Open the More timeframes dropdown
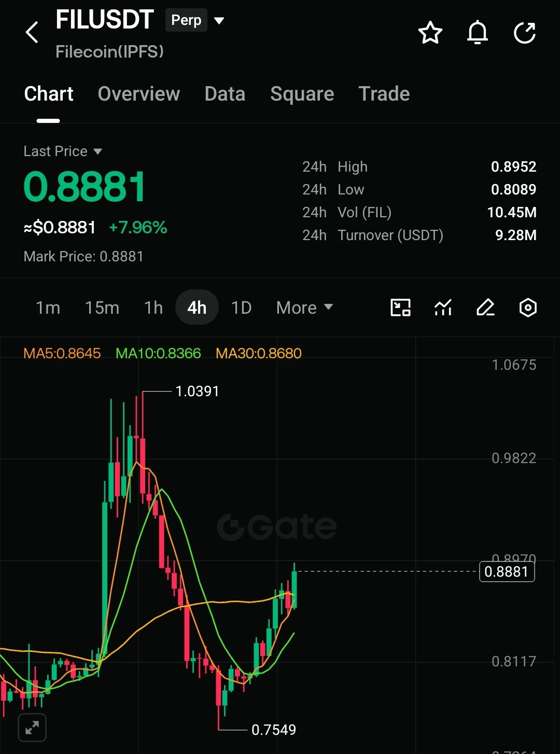Viewport: 560px width, 754px height. (x=304, y=308)
